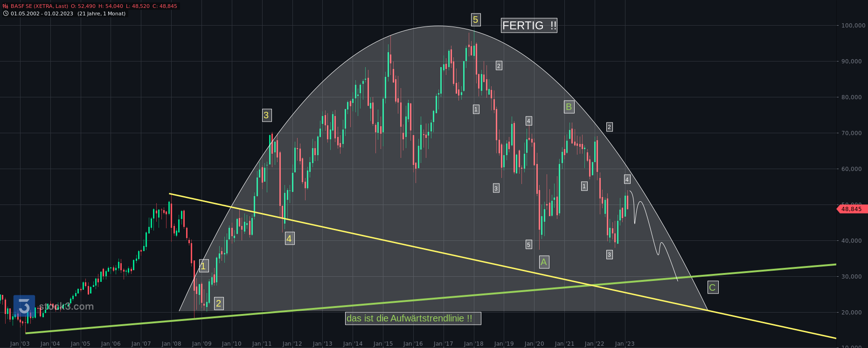Click the Jan '07 date axis label

(x=141, y=344)
